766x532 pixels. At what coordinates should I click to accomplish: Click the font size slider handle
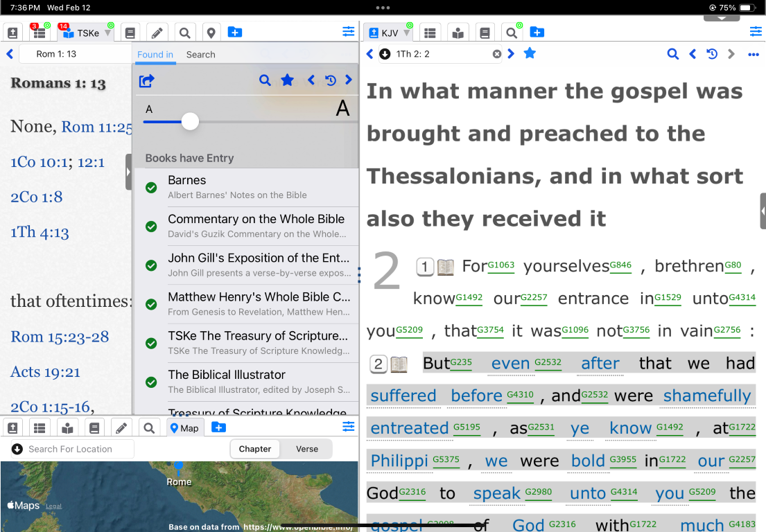tap(190, 122)
